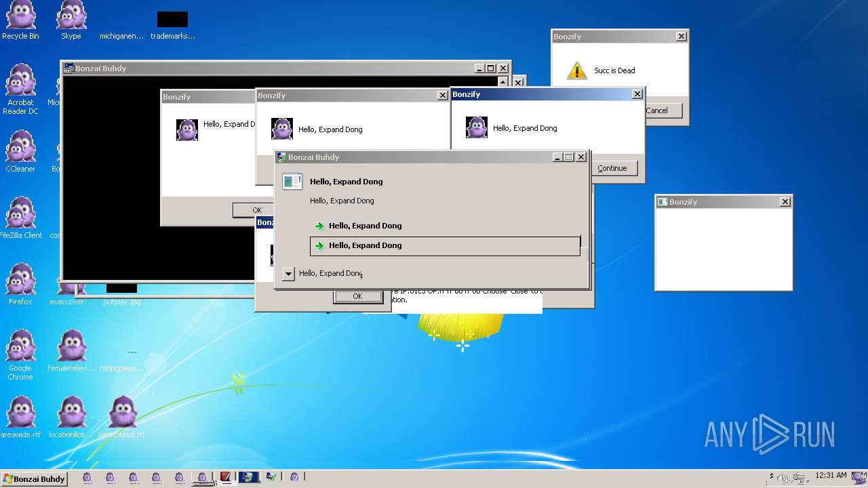Click OK in the leftmost Bonzify dialog
This screenshot has height=488, width=868.
(257, 210)
